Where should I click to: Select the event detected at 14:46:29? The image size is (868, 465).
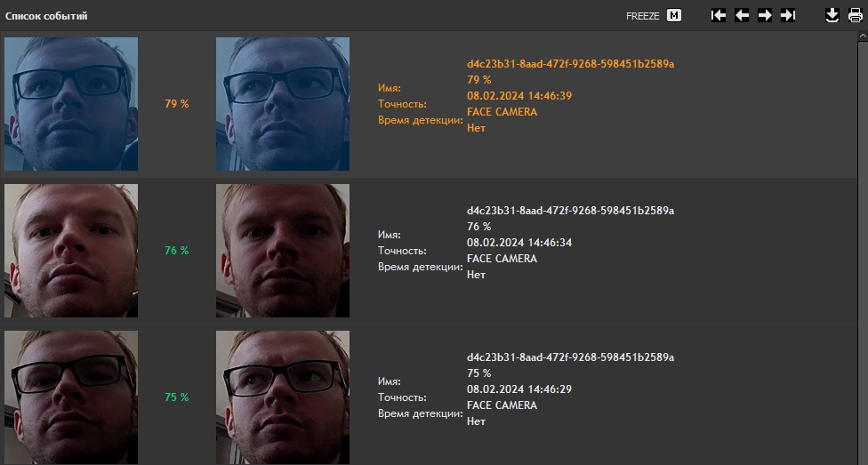(x=429, y=396)
